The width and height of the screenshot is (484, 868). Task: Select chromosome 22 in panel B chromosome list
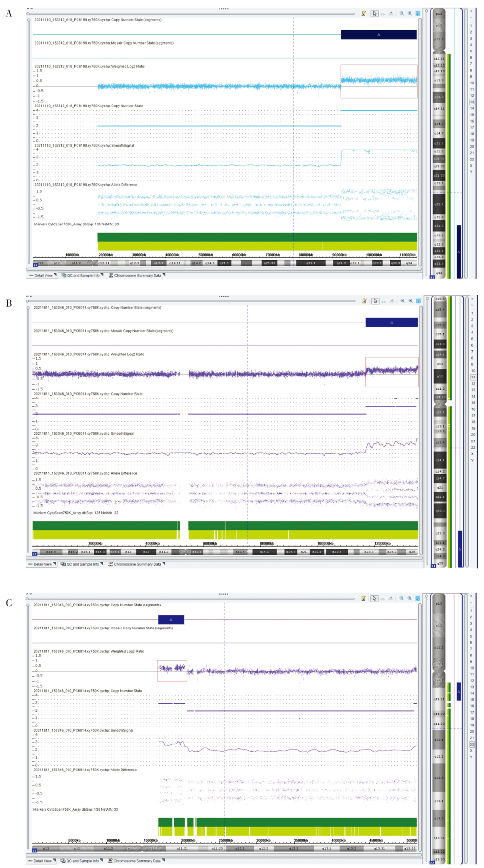pyautogui.click(x=473, y=447)
